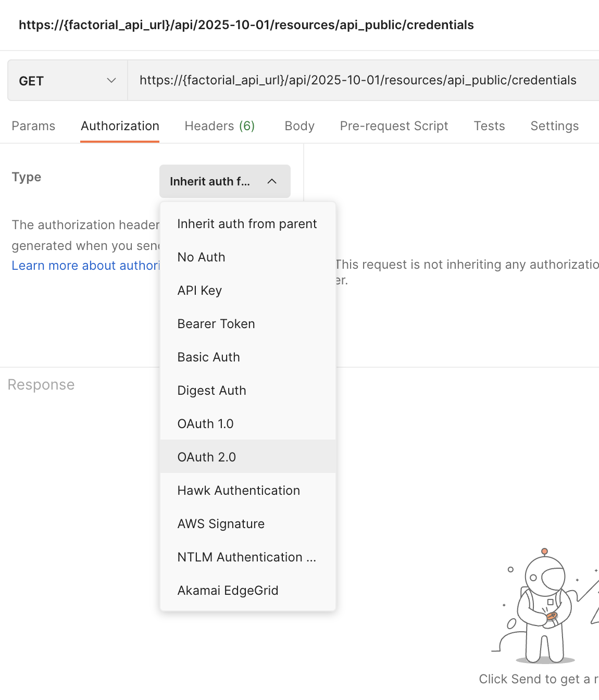Select No Auth from the list

248,257
